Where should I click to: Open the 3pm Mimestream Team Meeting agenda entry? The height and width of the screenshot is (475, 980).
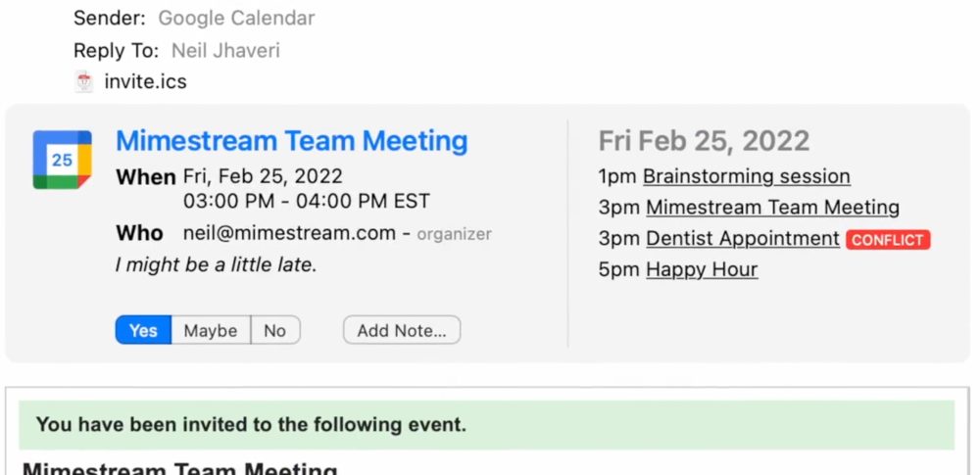point(772,208)
